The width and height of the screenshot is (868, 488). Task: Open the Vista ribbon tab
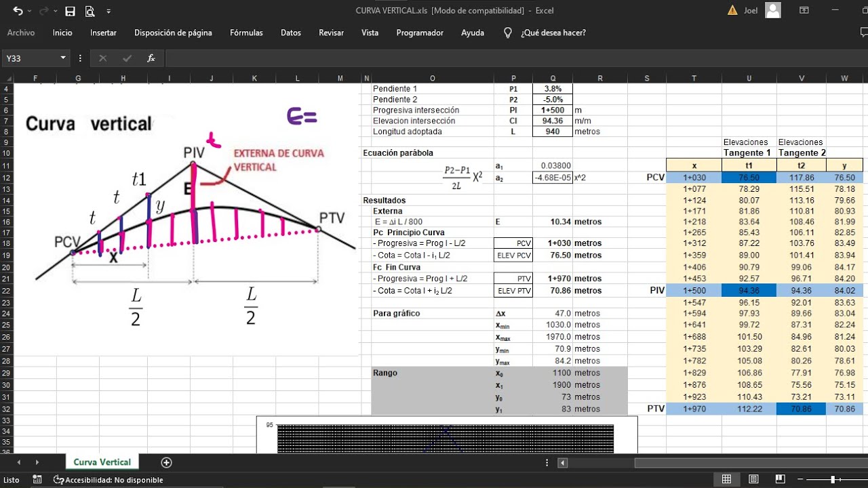pos(370,33)
